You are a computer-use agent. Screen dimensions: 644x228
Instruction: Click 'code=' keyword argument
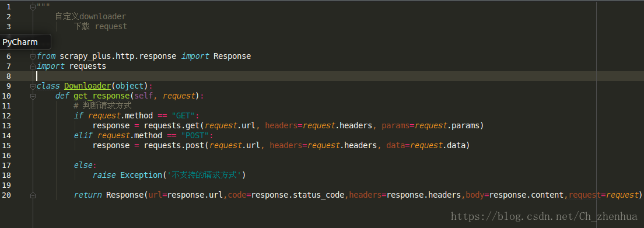(x=239, y=195)
